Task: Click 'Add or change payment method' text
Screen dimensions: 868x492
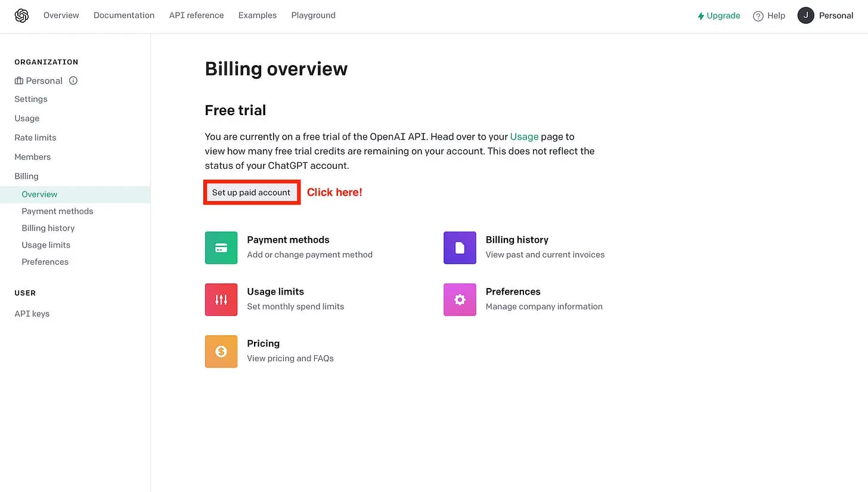Action: coord(310,255)
